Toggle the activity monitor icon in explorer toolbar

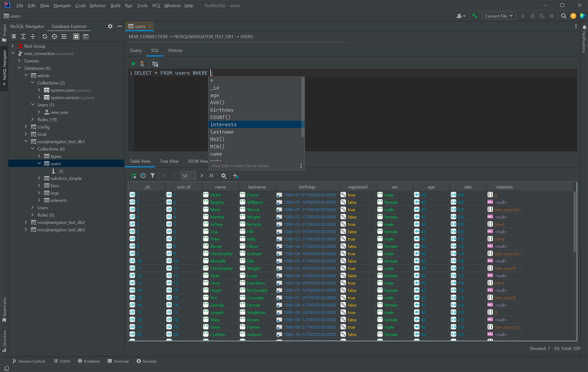tap(76, 37)
